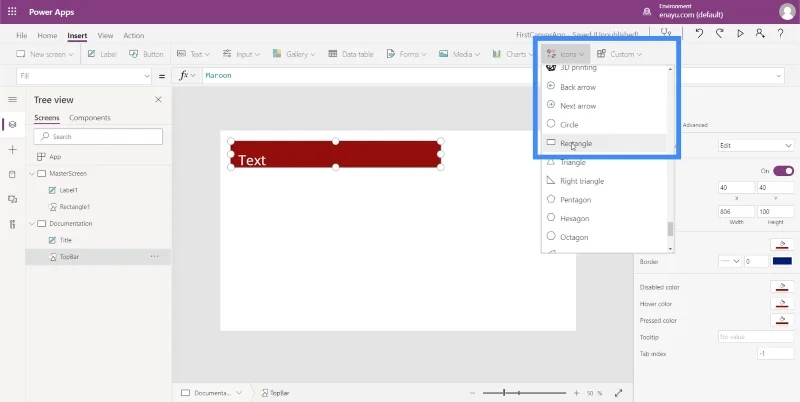This screenshot has width=800, height=402.
Task: Open the Edit display mode dropdown
Action: click(756, 145)
